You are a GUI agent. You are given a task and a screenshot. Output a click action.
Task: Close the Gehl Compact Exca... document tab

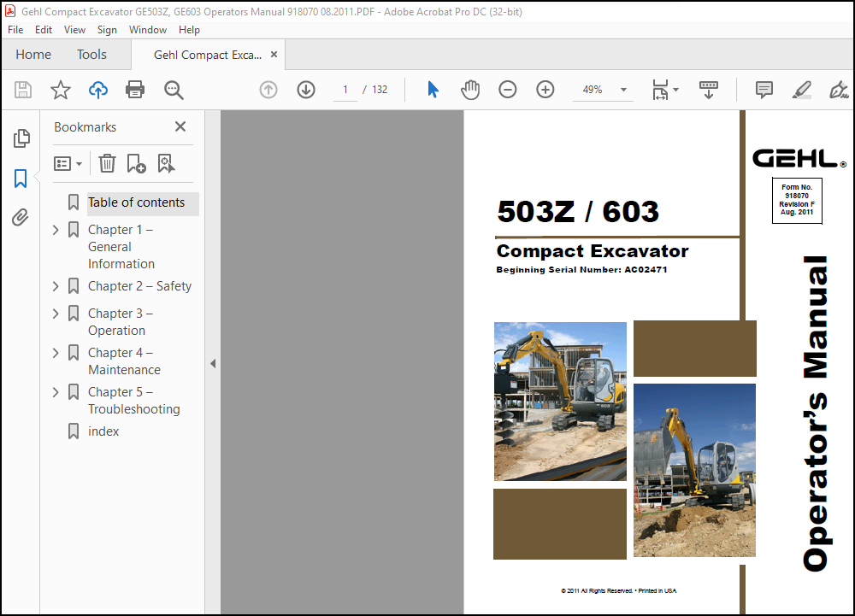click(x=274, y=55)
